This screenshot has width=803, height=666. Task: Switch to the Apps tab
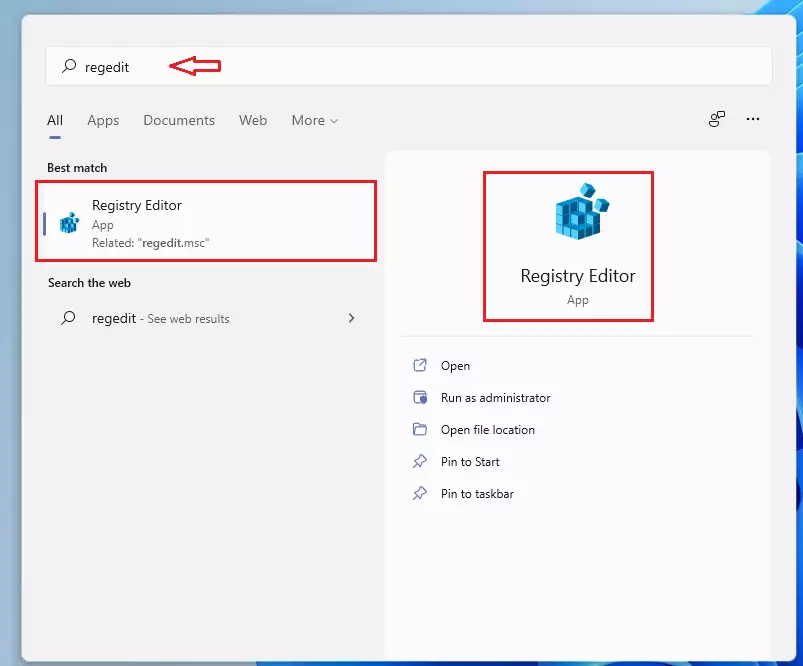103,120
